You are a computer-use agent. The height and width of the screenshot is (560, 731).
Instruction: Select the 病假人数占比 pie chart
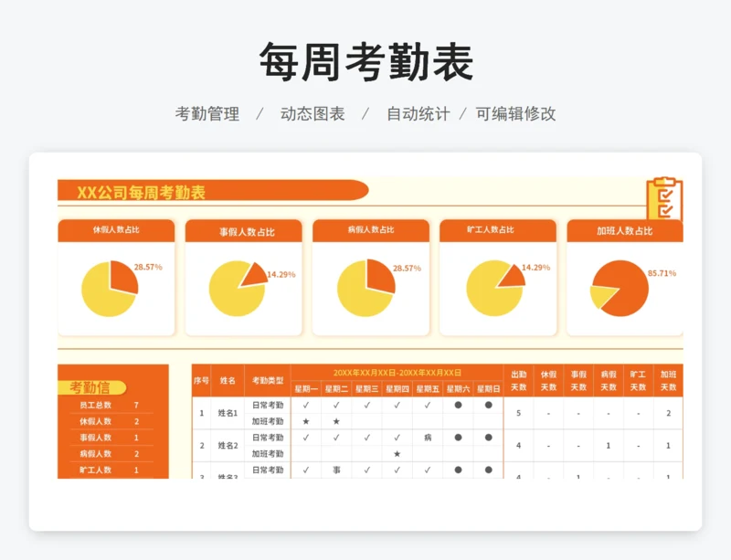[x=366, y=288]
